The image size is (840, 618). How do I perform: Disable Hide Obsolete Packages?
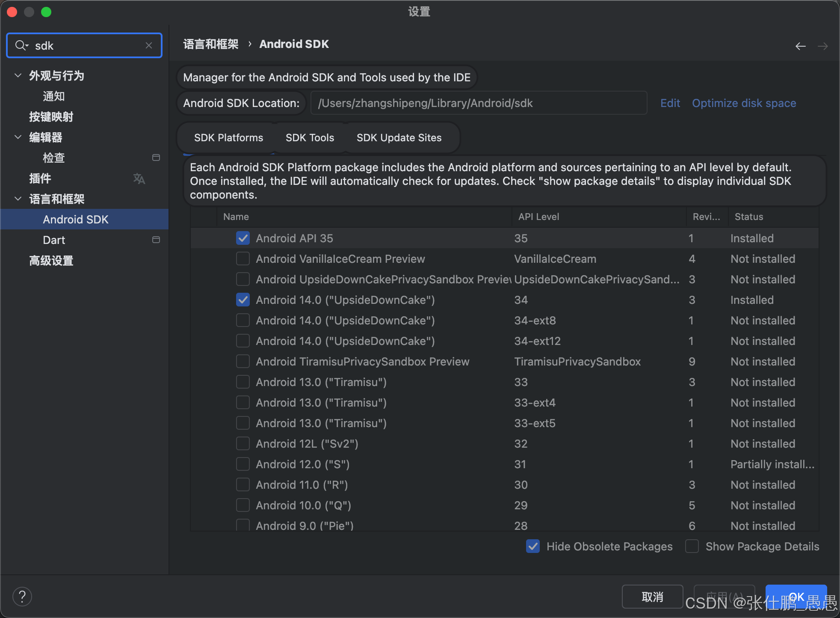(533, 547)
